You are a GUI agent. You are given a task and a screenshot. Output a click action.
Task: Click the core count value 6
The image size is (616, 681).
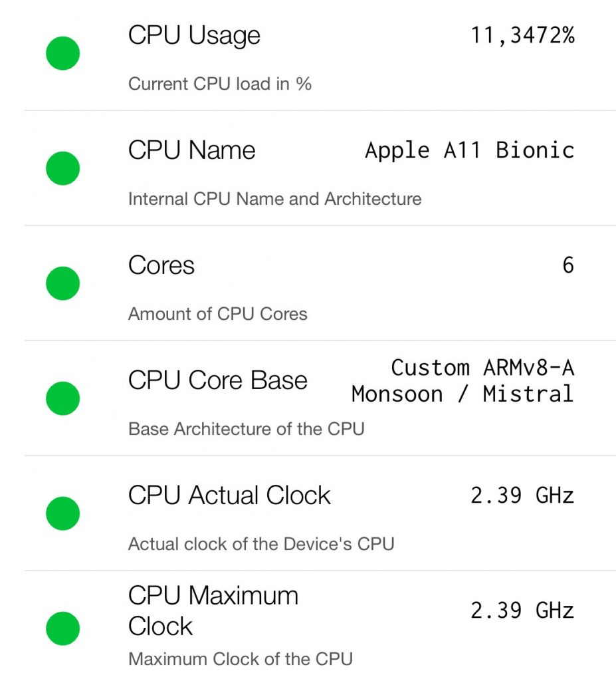click(567, 265)
